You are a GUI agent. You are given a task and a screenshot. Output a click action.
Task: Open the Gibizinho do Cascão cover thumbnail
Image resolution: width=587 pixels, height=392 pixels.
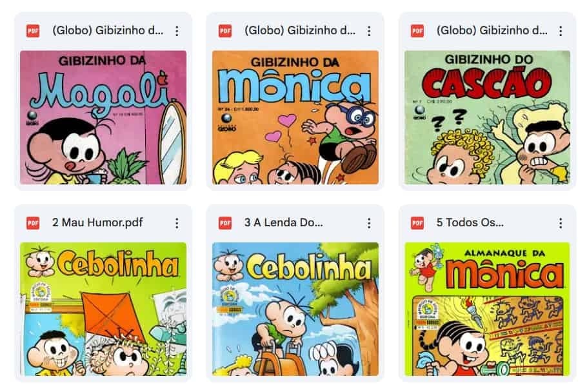pyautogui.click(x=488, y=117)
